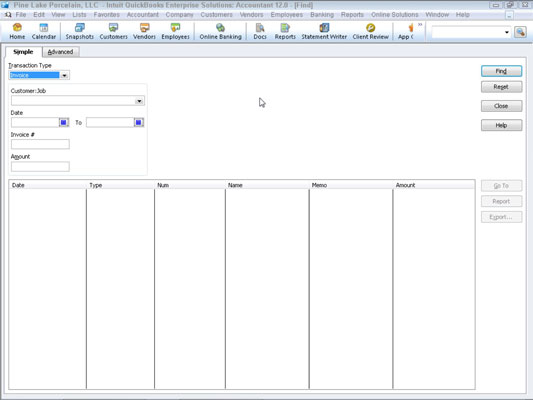Click into the Invoice # field
The image size is (533, 400).
pyautogui.click(x=40, y=144)
